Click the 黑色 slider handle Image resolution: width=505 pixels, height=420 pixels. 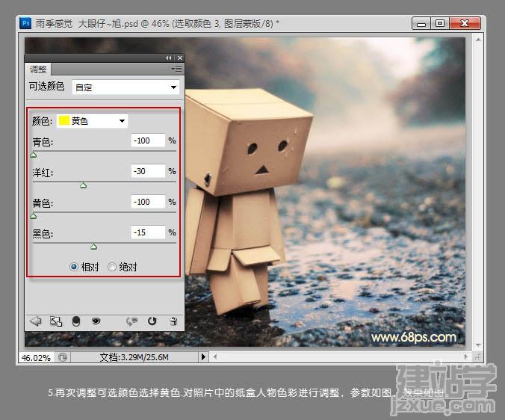pyautogui.click(x=93, y=247)
